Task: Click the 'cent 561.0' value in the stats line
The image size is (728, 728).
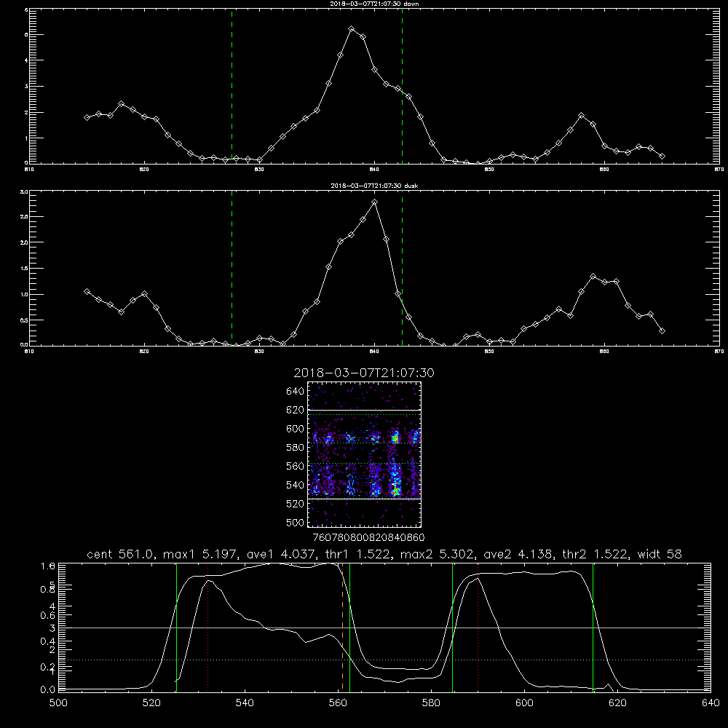Action: (x=120, y=554)
